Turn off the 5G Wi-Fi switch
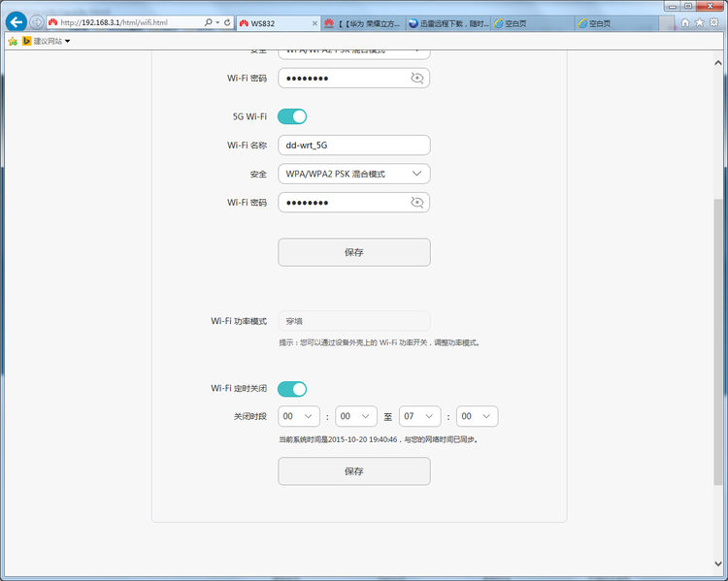This screenshot has height=581, width=728. [292, 116]
